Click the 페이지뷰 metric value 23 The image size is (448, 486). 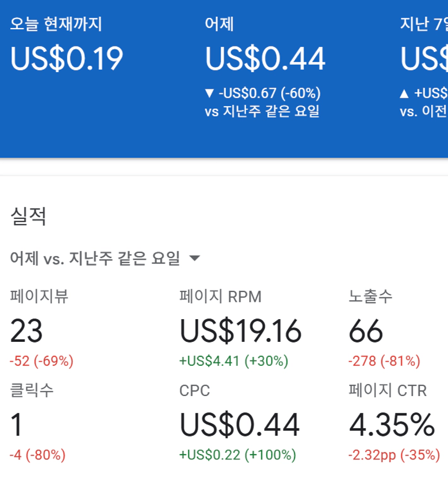[x=26, y=331]
